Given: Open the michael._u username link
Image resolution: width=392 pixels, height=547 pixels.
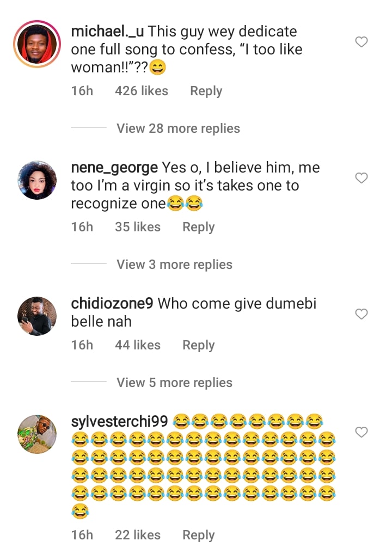Looking at the screenshot, I should 107,32.
